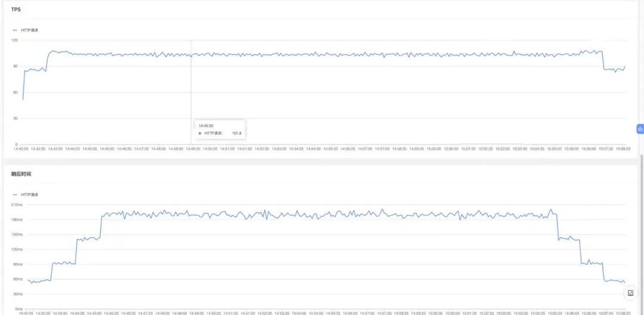Click the 90 y-axis label in the TPS chart
The height and width of the screenshot is (315, 644).
[16, 66]
